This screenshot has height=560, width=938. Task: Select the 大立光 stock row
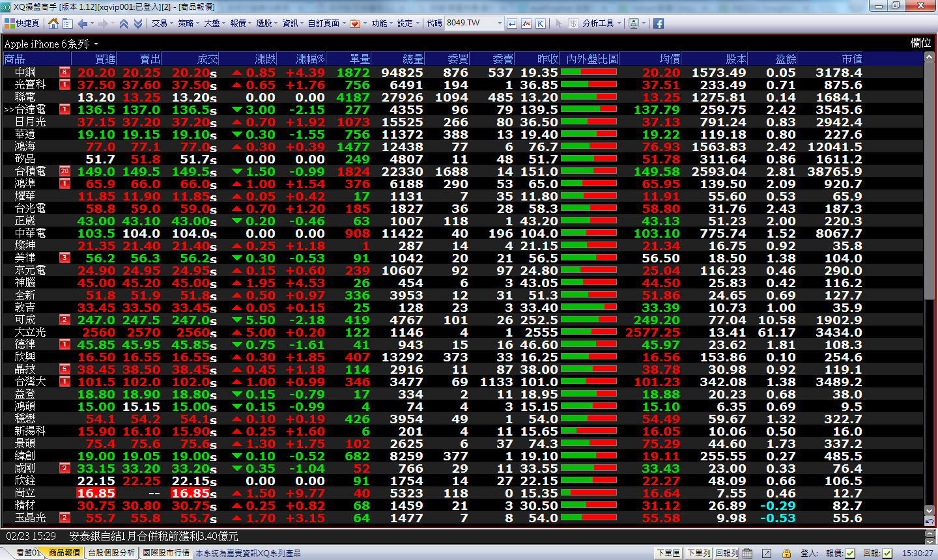tap(462, 333)
